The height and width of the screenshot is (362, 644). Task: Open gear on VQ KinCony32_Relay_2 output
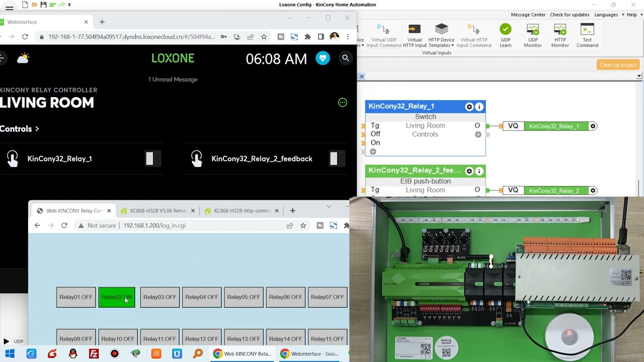pyautogui.click(x=593, y=191)
